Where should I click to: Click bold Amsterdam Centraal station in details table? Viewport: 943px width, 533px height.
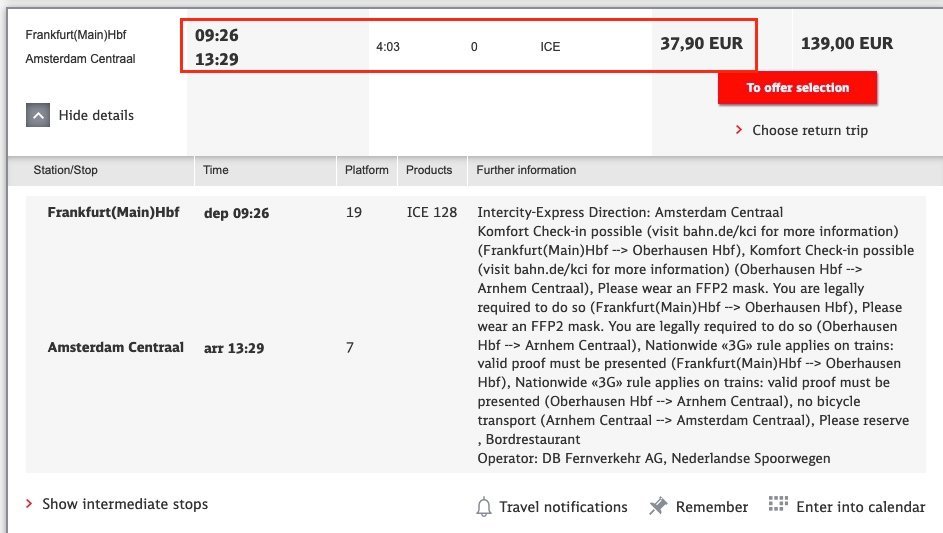coord(116,348)
